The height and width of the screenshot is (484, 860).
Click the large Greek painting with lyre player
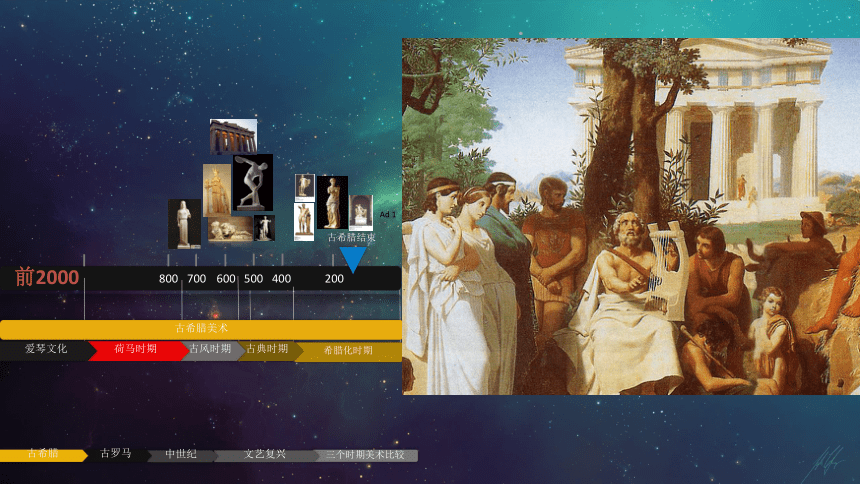pyautogui.click(x=631, y=216)
